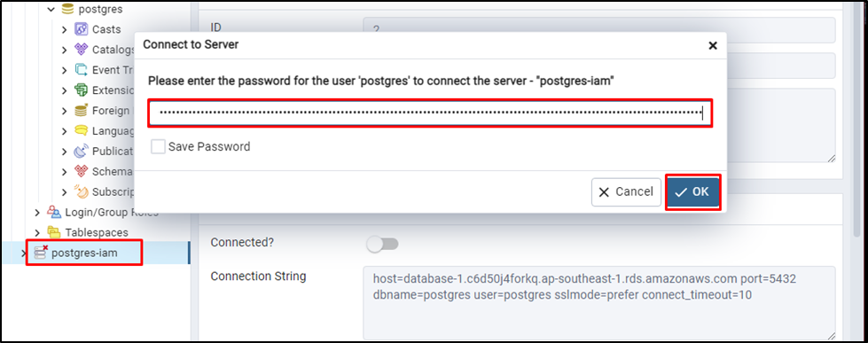Toggle the Connected? switch
The height and width of the screenshot is (343, 868).
[x=382, y=244]
